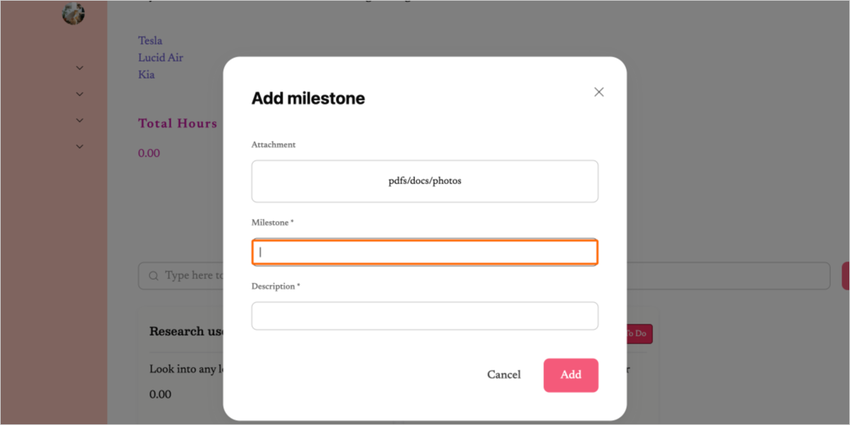Viewport: 850px width, 425px height.
Task: Open the Lucid Air link
Action: click(160, 58)
